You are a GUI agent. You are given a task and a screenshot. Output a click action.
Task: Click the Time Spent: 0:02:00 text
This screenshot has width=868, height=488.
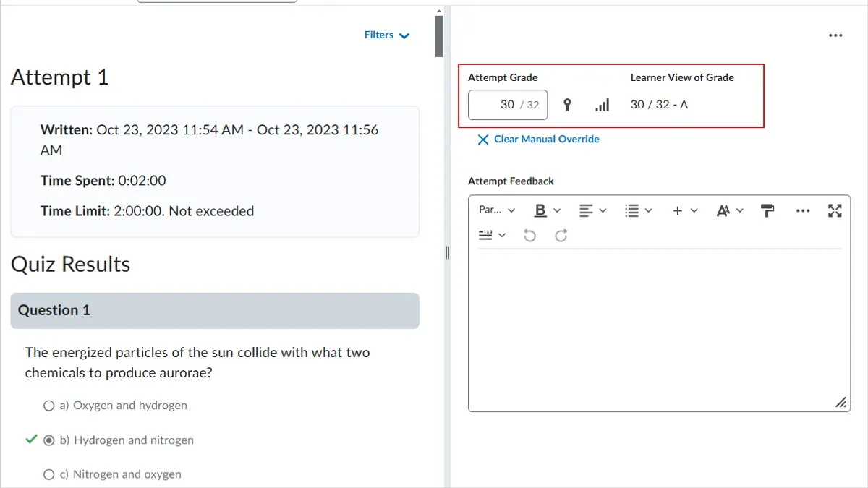click(103, 181)
